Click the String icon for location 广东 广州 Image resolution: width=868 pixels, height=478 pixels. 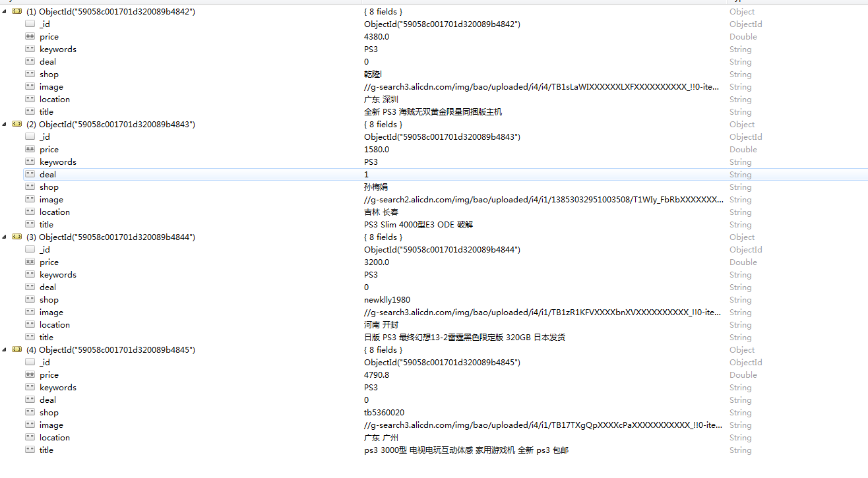tap(30, 438)
